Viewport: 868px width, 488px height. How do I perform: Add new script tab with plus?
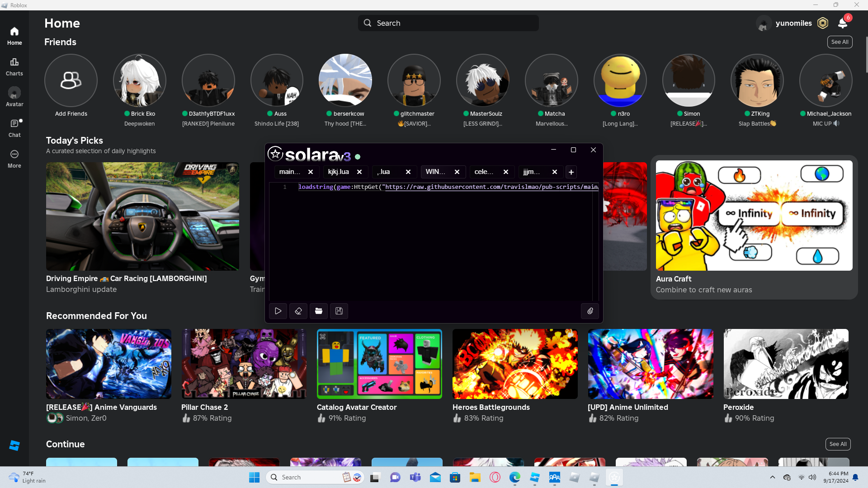[x=571, y=172]
